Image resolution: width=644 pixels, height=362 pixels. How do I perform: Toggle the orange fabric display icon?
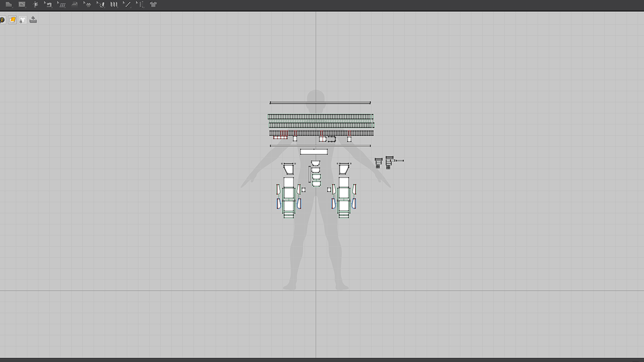point(13,20)
